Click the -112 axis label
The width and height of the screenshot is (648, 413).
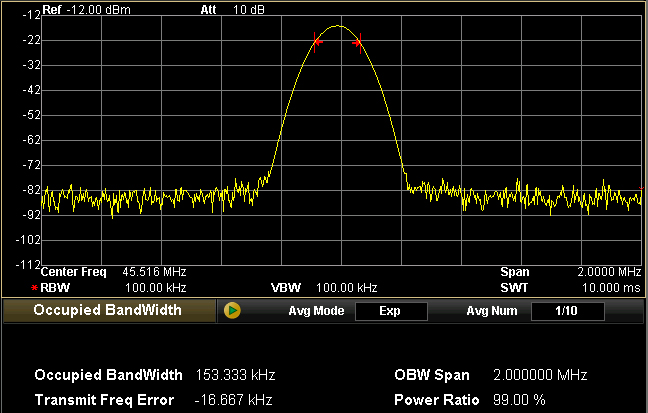coord(29,265)
